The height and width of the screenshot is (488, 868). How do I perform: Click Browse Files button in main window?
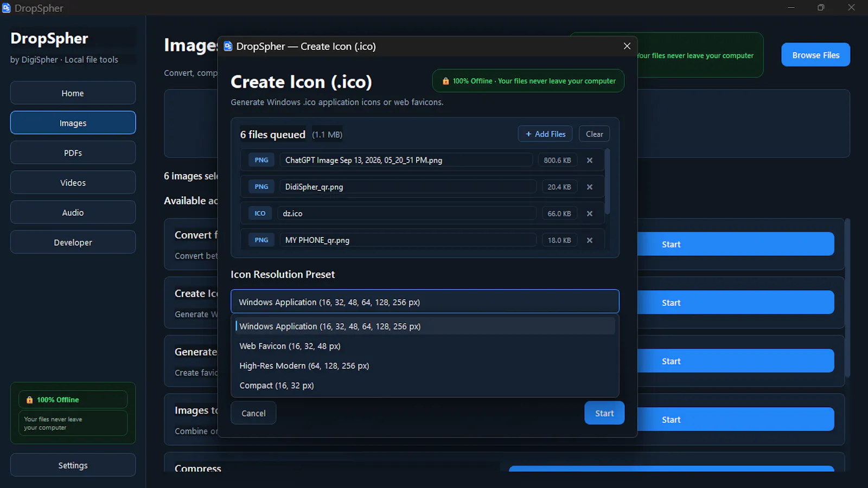[815, 55]
